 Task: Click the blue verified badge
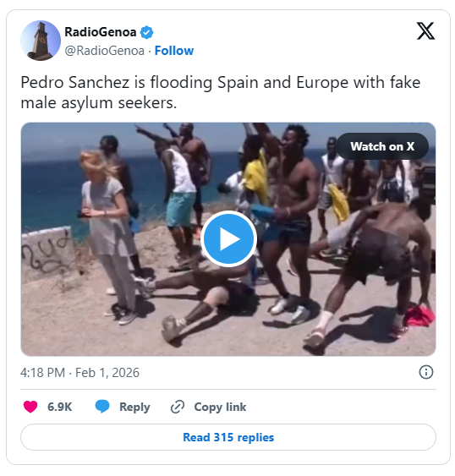pyautogui.click(x=146, y=32)
